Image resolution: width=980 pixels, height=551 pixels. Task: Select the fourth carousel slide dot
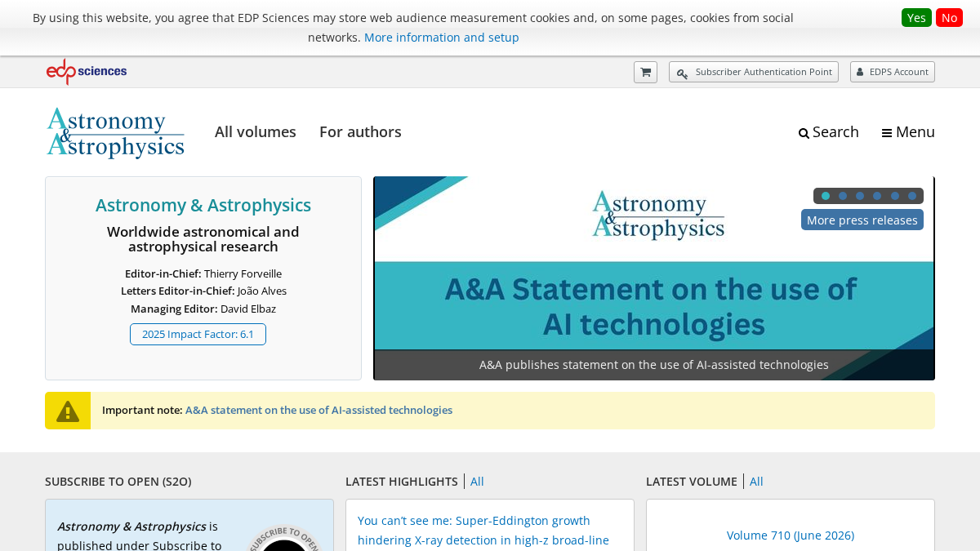coord(877,196)
